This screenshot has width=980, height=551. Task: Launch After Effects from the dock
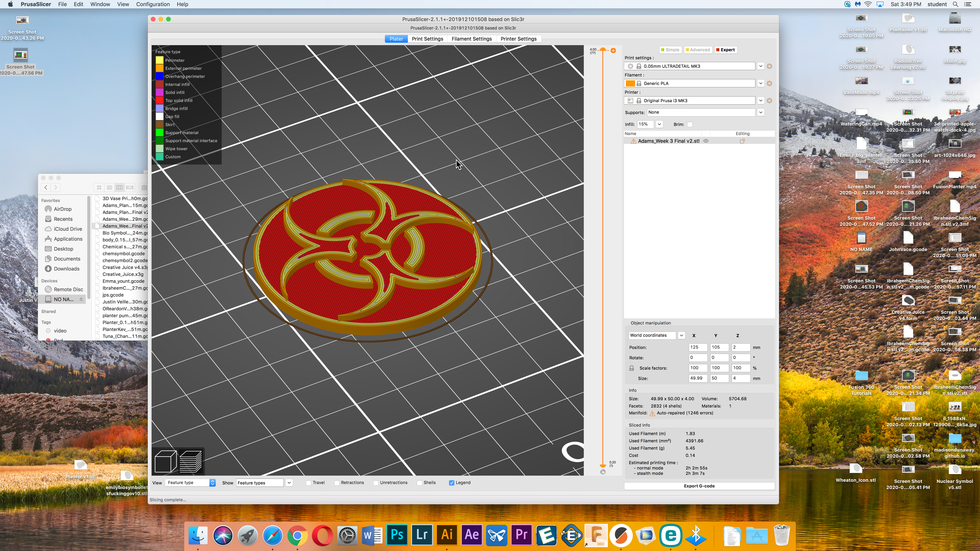[x=472, y=536]
